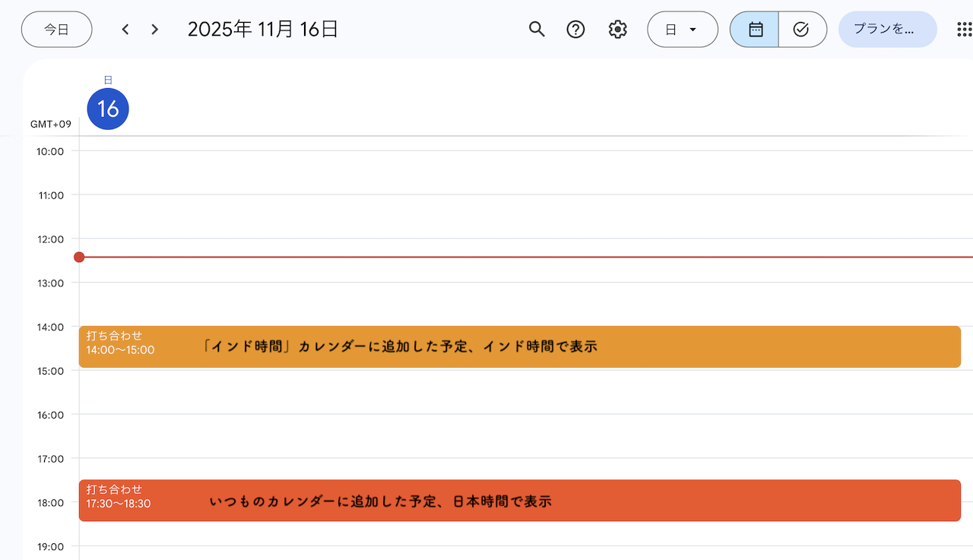Viewport: 973px width, 560px height.
Task: Switch to tasks checkmark view
Action: point(801,30)
